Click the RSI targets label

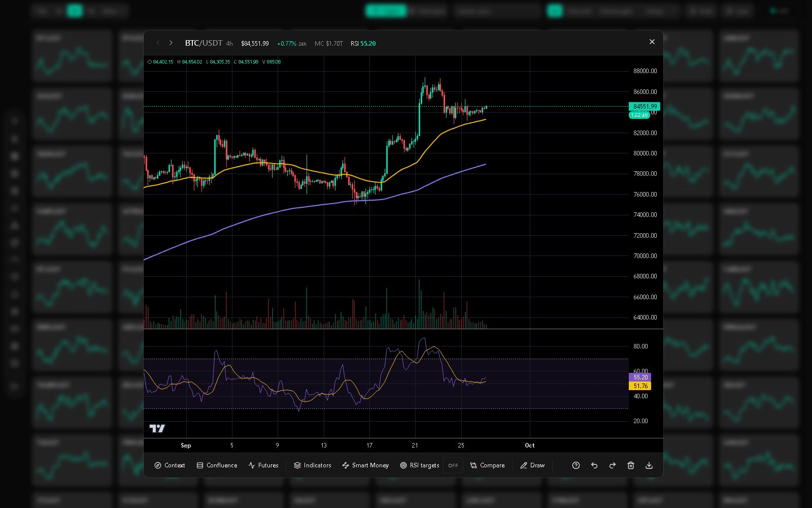click(420, 465)
